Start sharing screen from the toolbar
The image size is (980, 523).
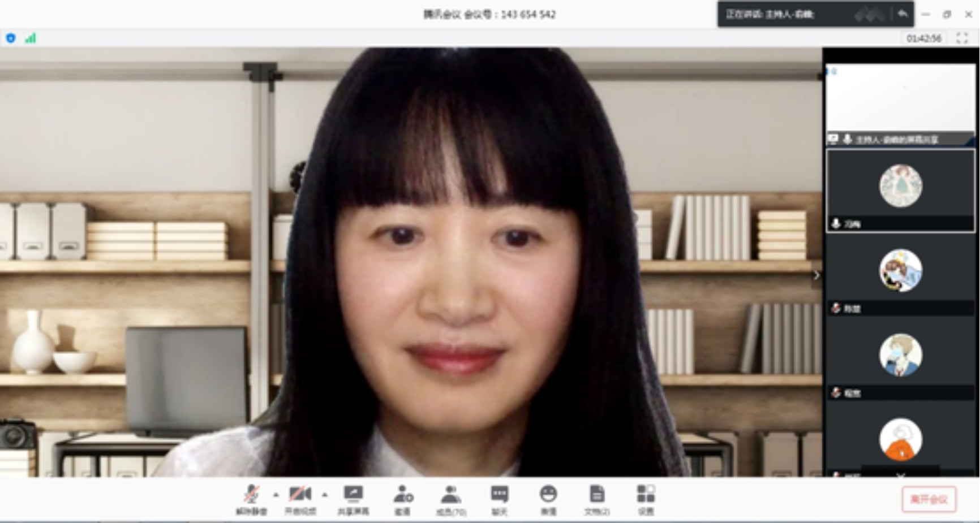pos(353,499)
